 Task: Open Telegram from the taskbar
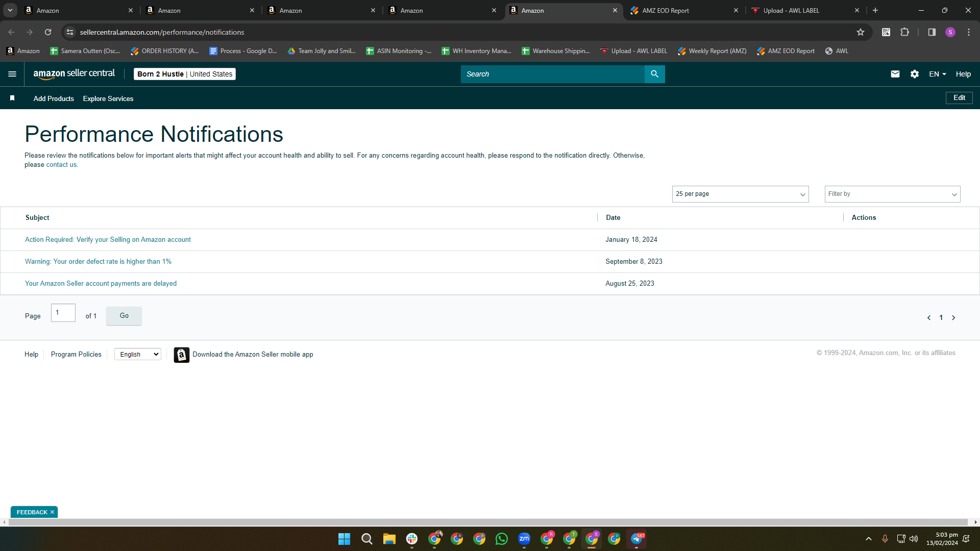(x=636, y=539)
